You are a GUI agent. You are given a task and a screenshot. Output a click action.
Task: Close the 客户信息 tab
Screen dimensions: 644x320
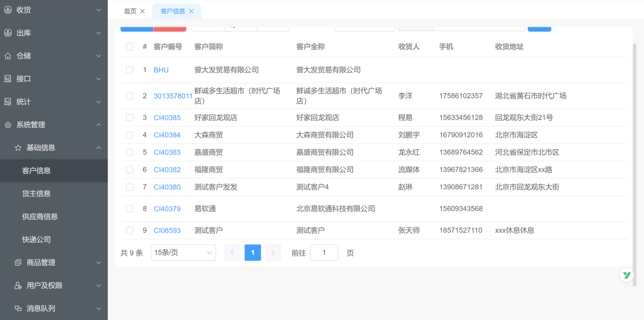click(x=191, y=11)
